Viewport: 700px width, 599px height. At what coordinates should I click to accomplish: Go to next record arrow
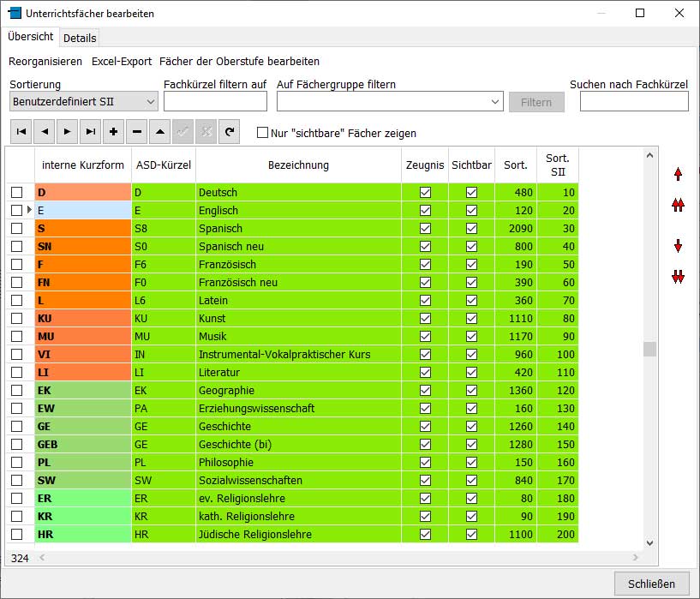[x=68, y=132]
